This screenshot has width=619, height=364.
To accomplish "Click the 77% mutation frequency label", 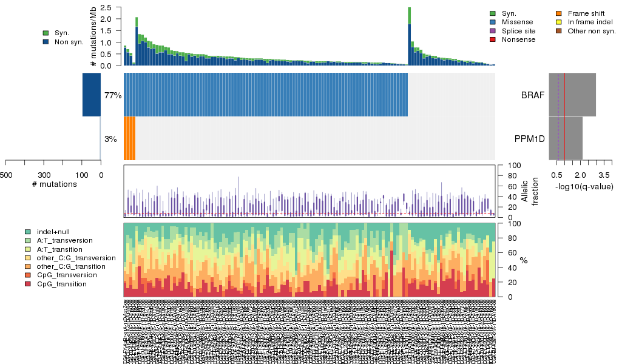I will [x=113, y=95].
